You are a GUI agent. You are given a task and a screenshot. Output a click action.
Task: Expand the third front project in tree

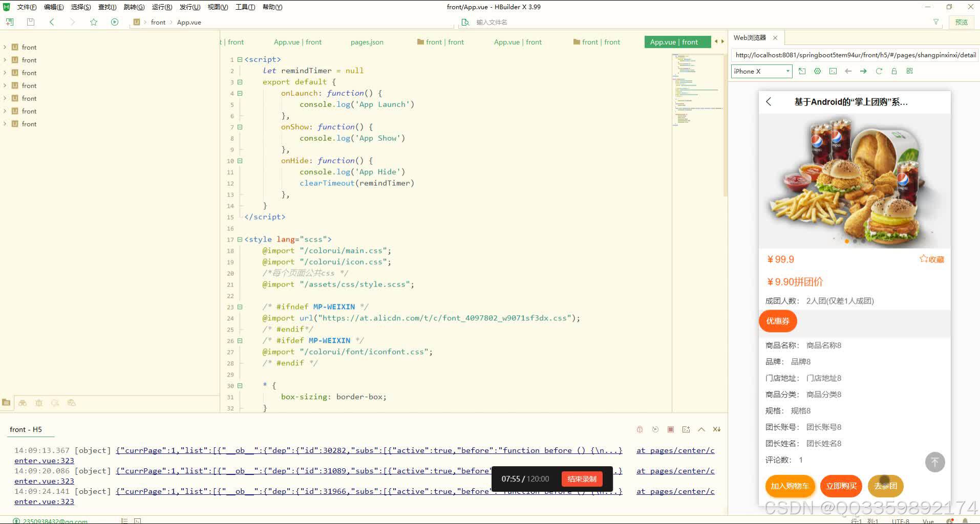click(5, 73)
